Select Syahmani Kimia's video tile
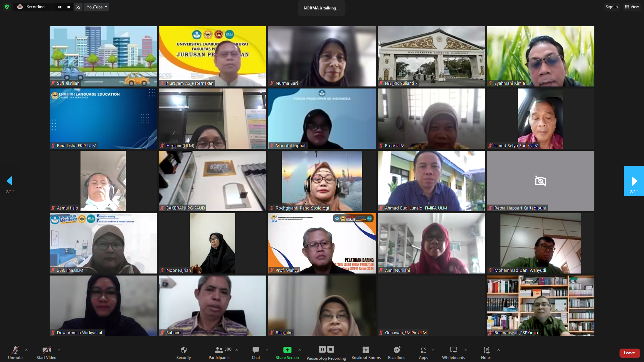 pyautogui.click(x=541, y=56)
